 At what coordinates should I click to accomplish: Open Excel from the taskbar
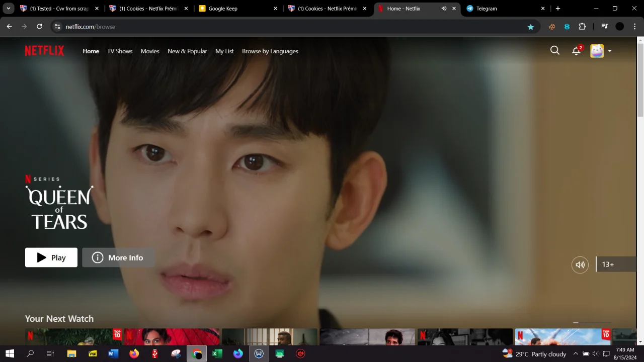(x=217, y=354)
